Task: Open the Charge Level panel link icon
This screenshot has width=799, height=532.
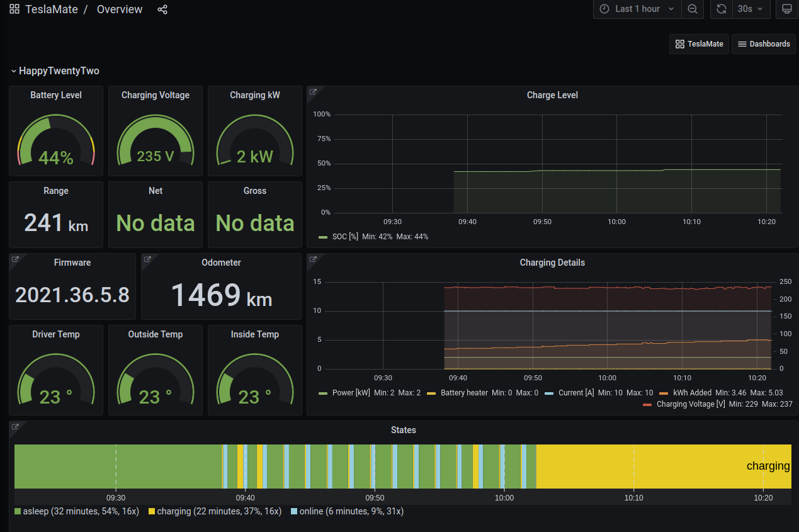Action: [x=313, y=93]
